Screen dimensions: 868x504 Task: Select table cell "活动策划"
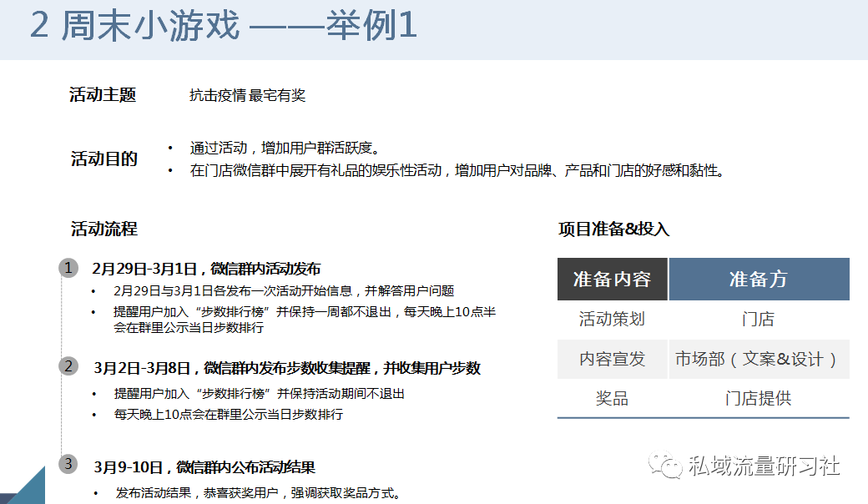pyautogui.click(x=613, y=319)
